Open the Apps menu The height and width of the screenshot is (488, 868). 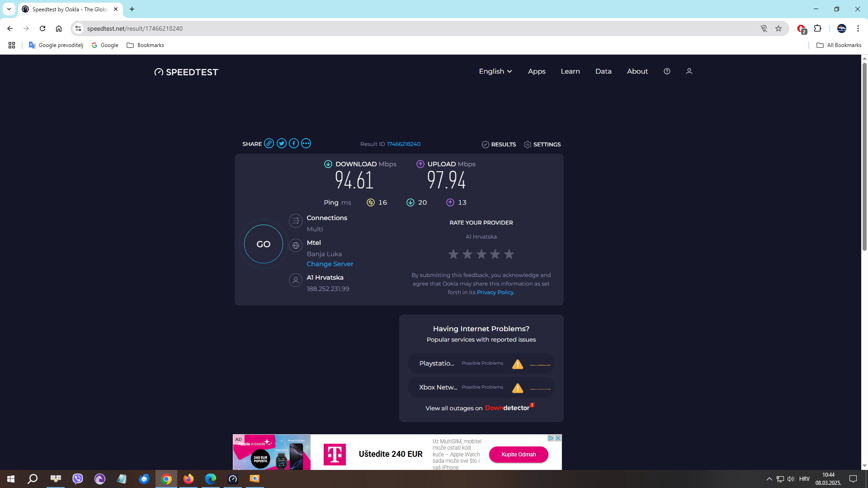(537, 71)
